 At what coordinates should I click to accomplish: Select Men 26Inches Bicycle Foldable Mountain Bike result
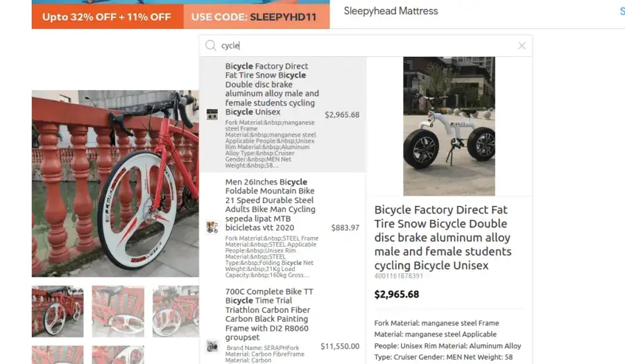[x=282, y=227]
